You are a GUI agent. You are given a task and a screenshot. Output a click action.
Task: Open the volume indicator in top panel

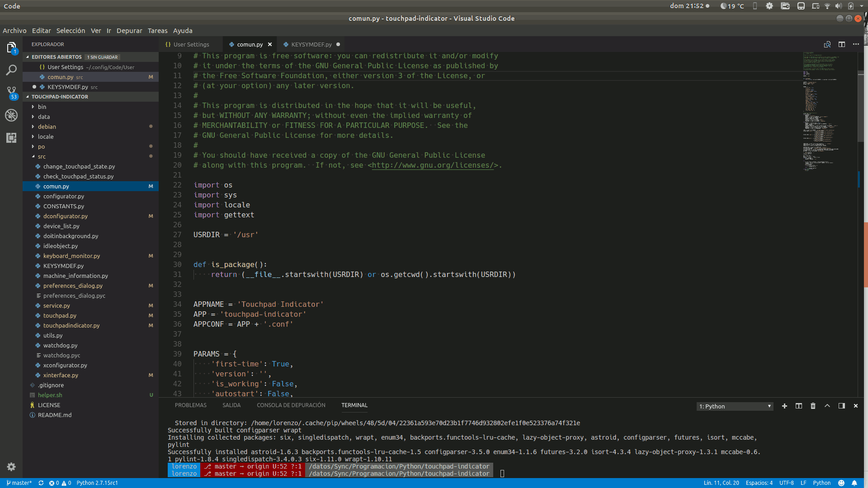[x=839, y=6]
